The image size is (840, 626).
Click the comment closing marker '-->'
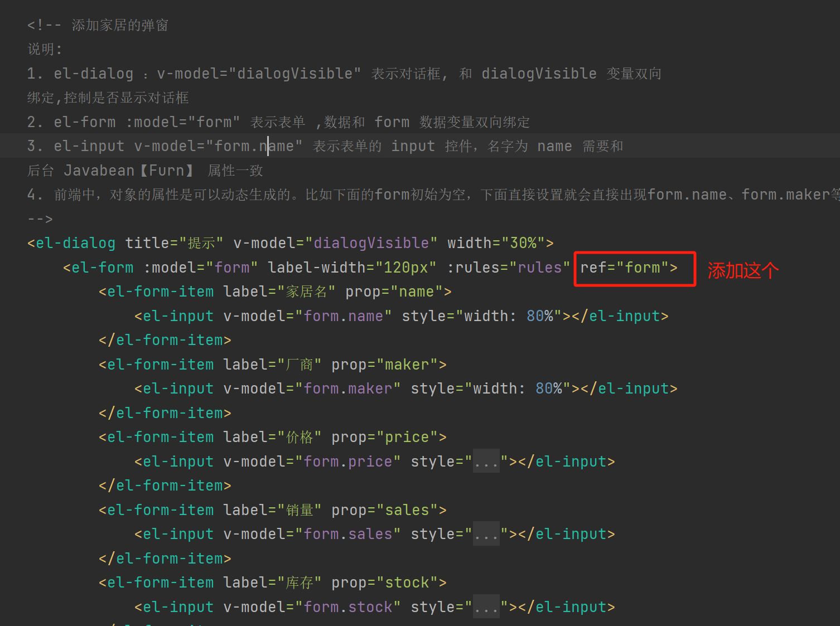[40, 219]
